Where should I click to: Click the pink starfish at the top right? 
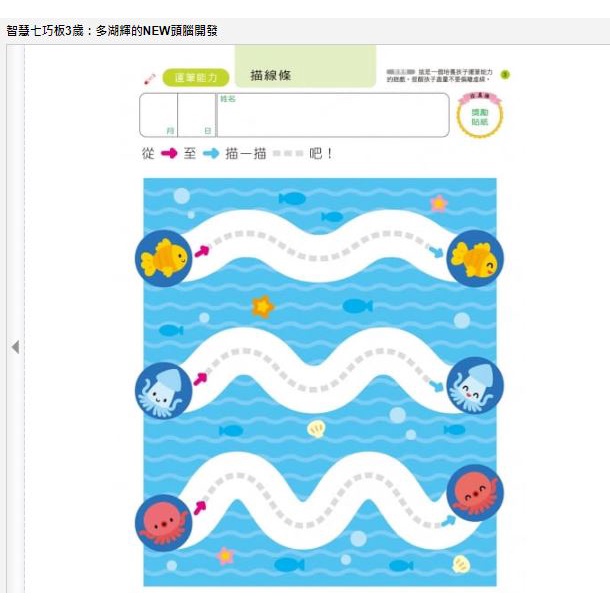439,203
